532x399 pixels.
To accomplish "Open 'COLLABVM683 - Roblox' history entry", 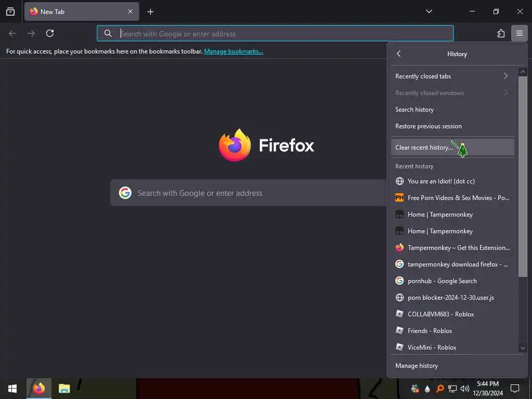I will point(453,314).
